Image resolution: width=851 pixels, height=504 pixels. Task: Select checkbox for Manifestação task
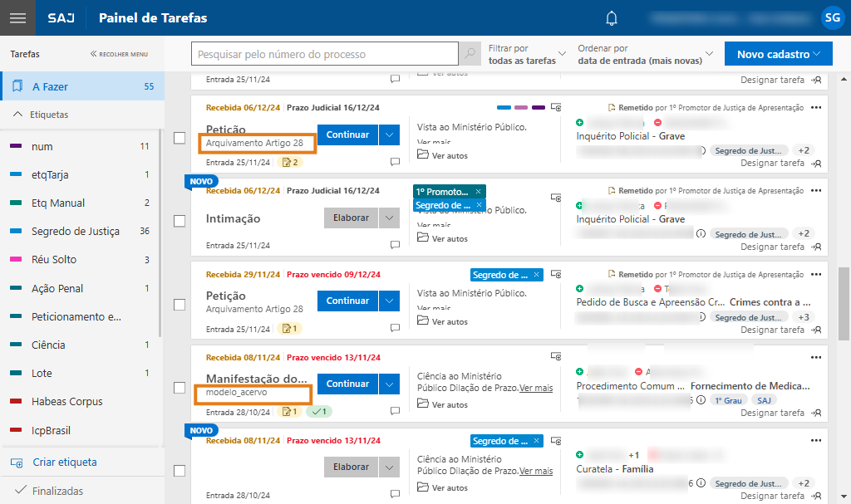point(180,387)
